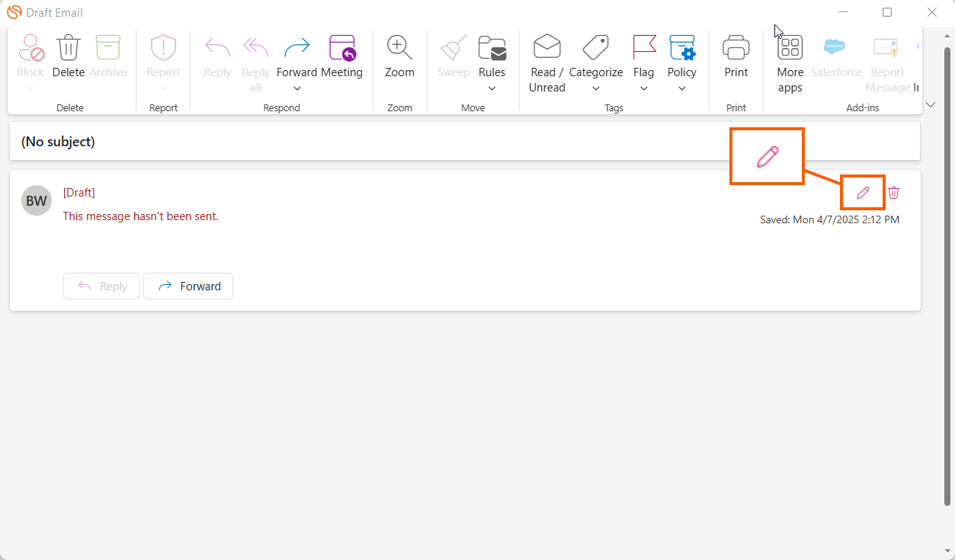This screenshot has height=560, width=955.
Task: Click the Flag dropdown arrow
Action: (644, 88)
